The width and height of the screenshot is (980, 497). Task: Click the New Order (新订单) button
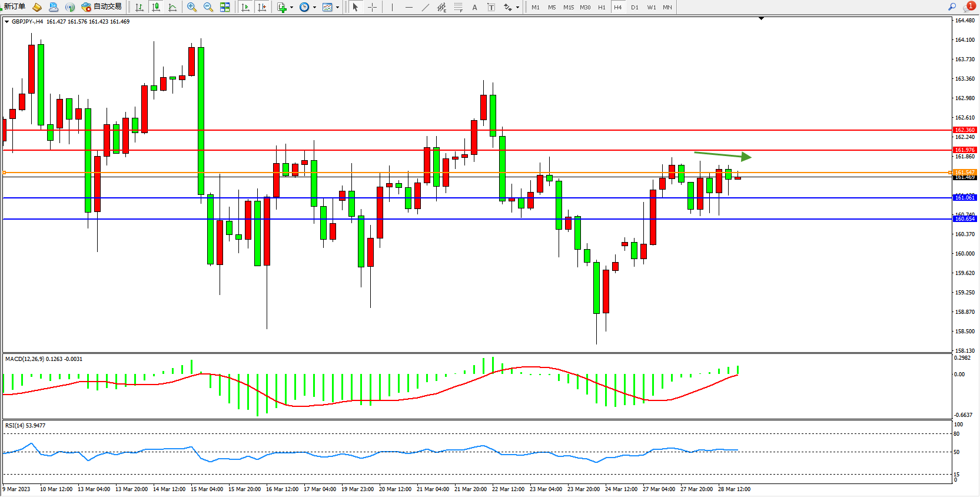(14, 7)
